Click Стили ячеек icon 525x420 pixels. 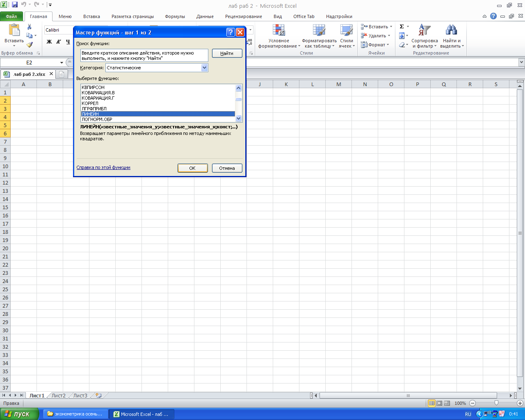(x=347, y=30)
